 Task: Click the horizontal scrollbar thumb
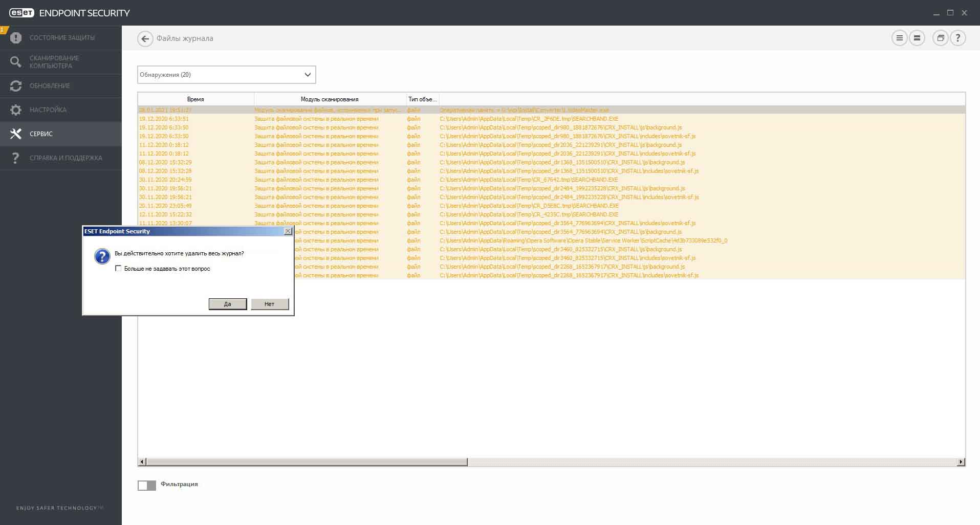coord(307,462)
